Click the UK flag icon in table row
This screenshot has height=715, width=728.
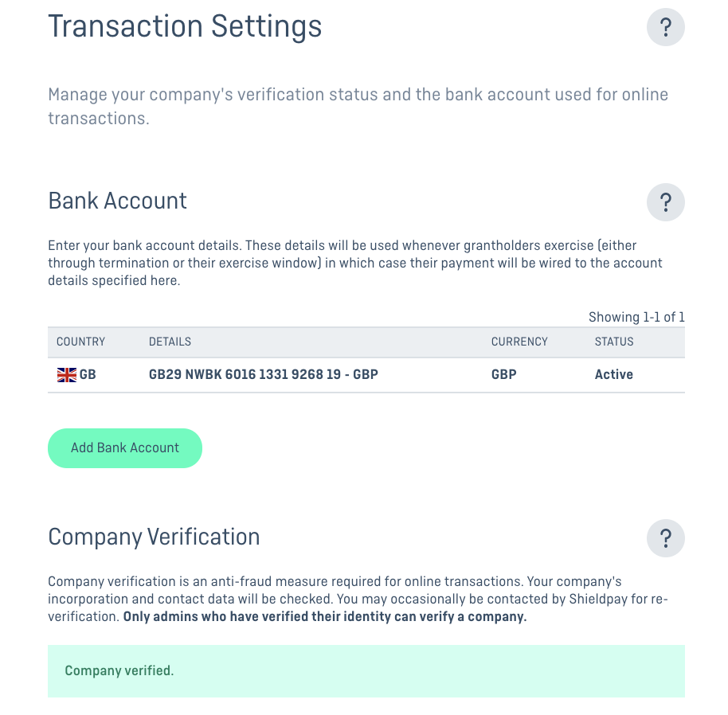pyautogui.click(x=67, y=375)
